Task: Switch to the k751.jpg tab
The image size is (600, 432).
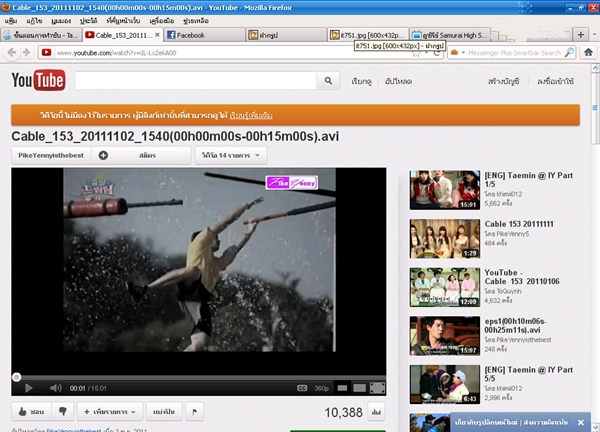Action: (368, 35)
